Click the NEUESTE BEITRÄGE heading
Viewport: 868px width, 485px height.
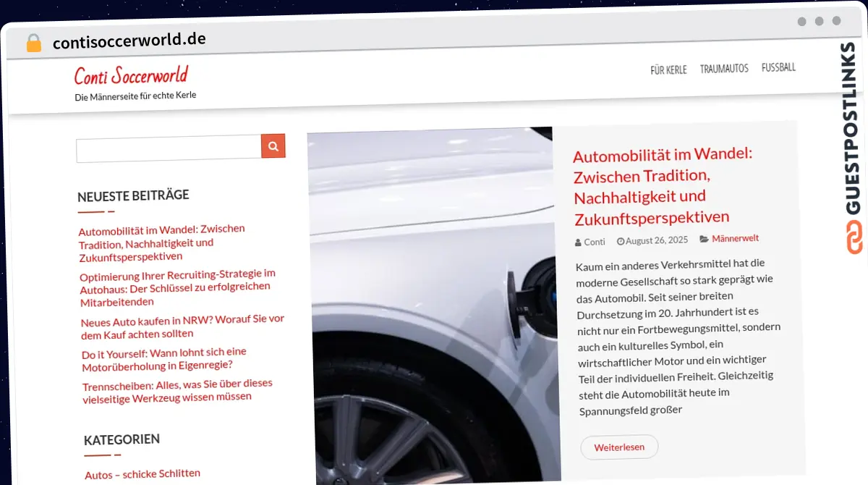point(133,195)
